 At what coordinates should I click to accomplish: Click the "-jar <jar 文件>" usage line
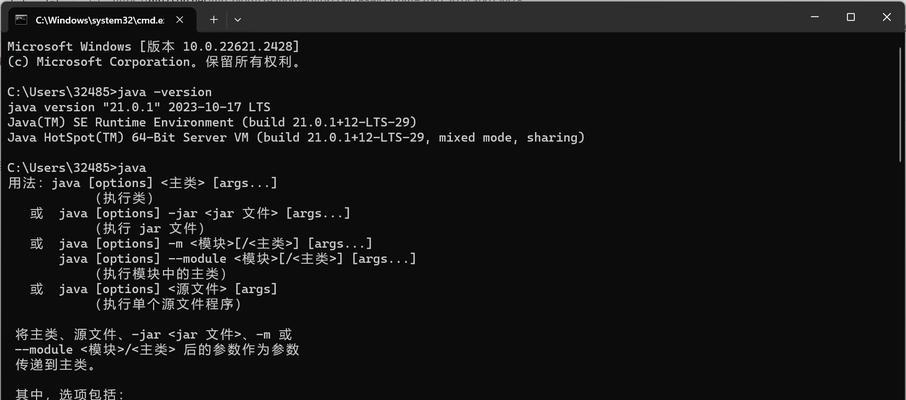(190, 213)
